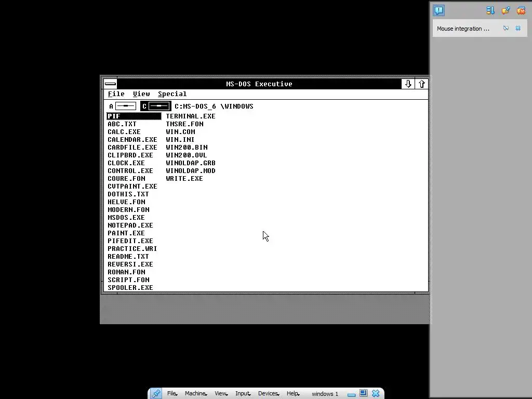532x399 pixels.
Task: Open the File menu in MS-DOS Executive
Action: (116, 94)
